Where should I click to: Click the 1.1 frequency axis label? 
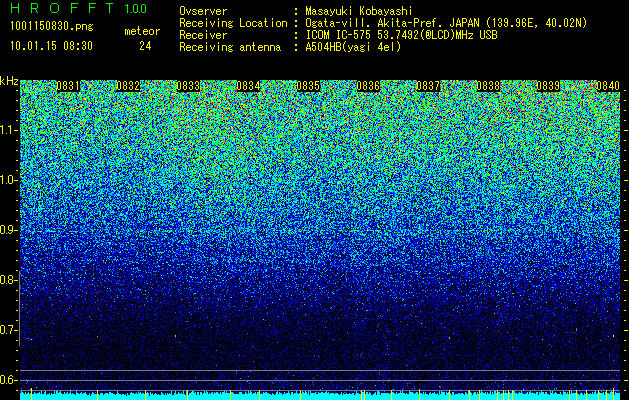coord(8,130)
